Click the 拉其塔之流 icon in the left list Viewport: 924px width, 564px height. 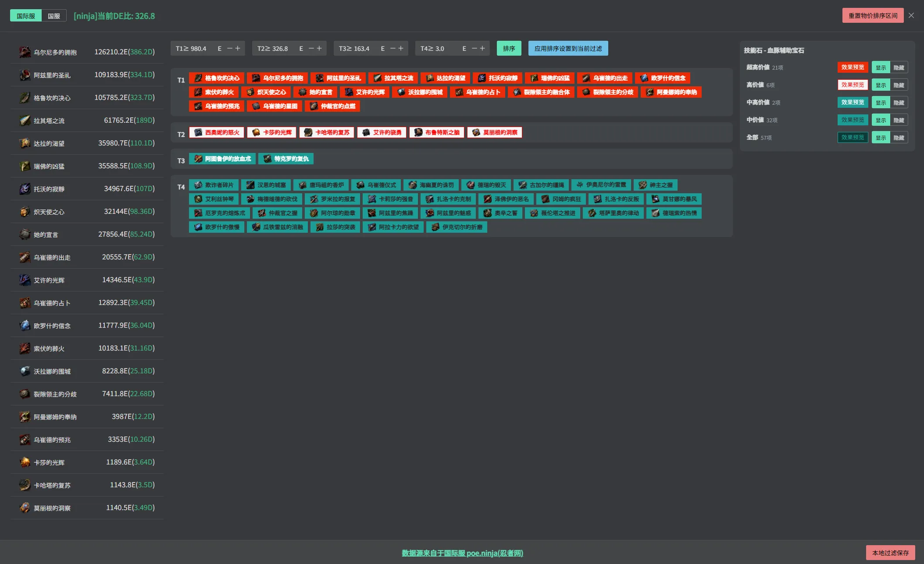pos(25,121)
